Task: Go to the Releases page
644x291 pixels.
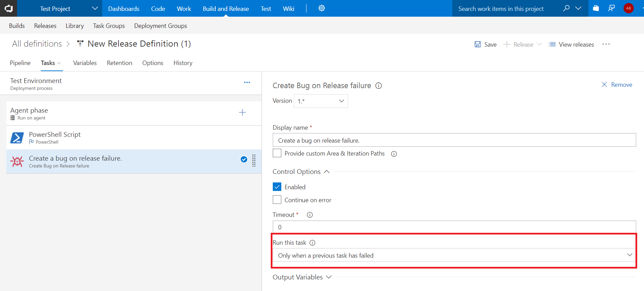Action: pyautogui.click(x=45, y=26)
